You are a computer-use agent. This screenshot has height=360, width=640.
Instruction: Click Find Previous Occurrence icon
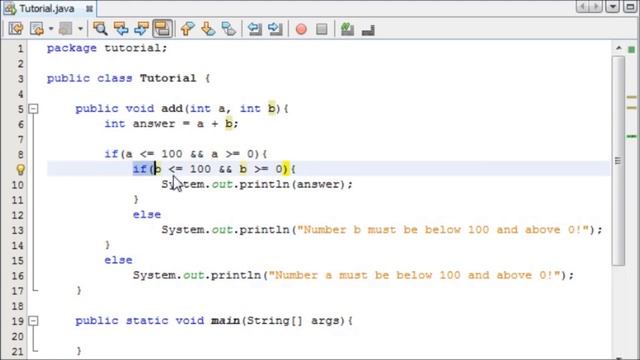tap(121, 29)
